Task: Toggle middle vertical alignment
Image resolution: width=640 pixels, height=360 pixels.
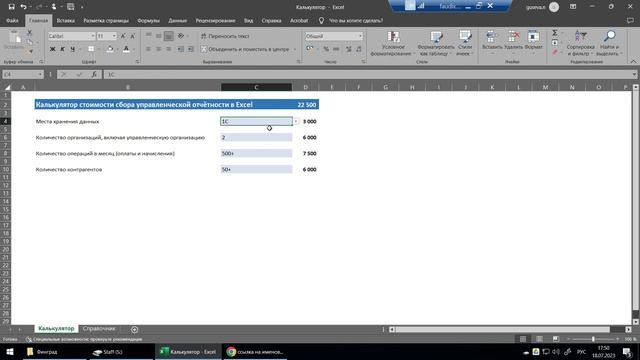Action: 158,36
